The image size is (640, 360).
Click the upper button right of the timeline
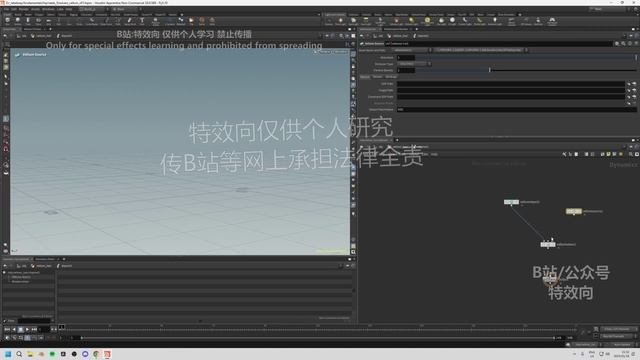click(x=617, y=329)
